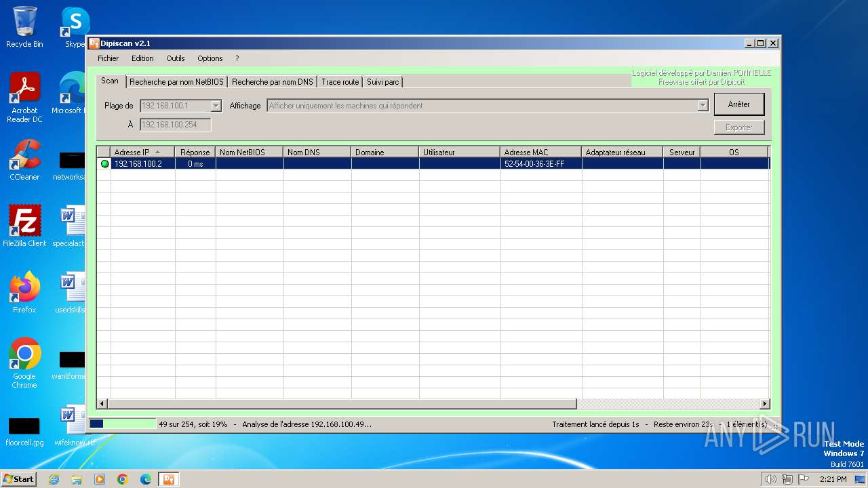Image resolution: width=868 pixels, height=488 pixels.
Task: Sort by Réponse column header
Action: click(x=195, y=152)
